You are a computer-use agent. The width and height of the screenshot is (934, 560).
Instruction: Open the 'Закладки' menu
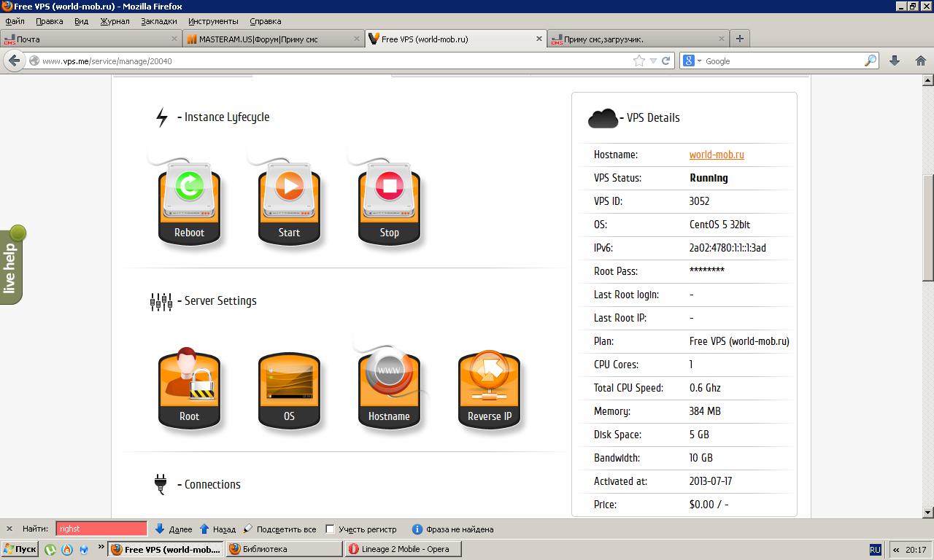click(158, 21)
